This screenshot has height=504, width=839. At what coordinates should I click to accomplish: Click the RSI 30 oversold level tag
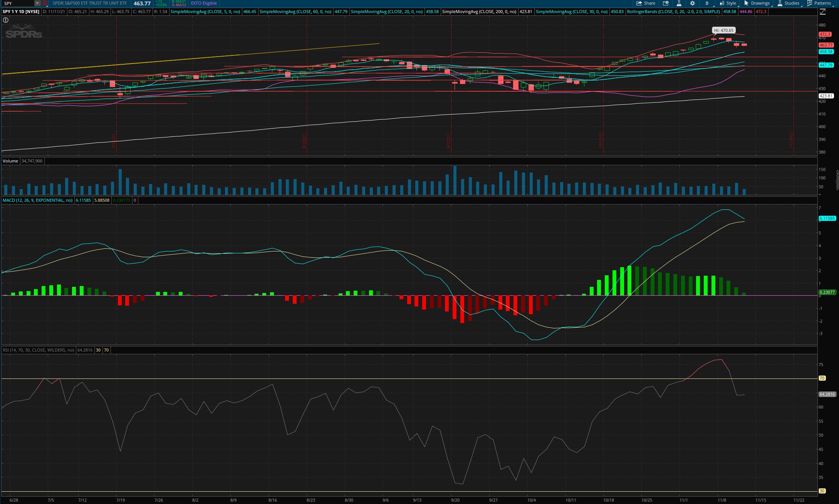pos(822,491)
